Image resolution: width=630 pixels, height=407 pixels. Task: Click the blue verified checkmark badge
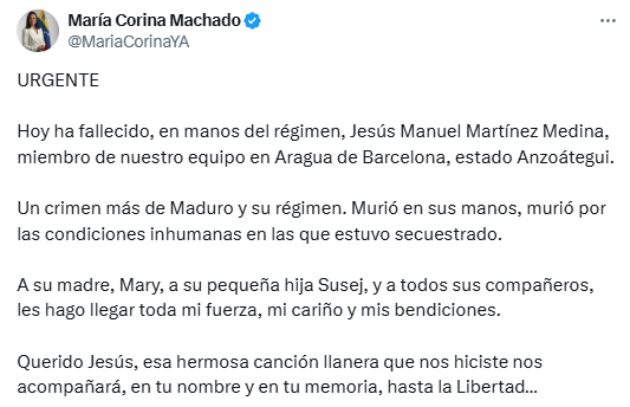click(253, 20)
